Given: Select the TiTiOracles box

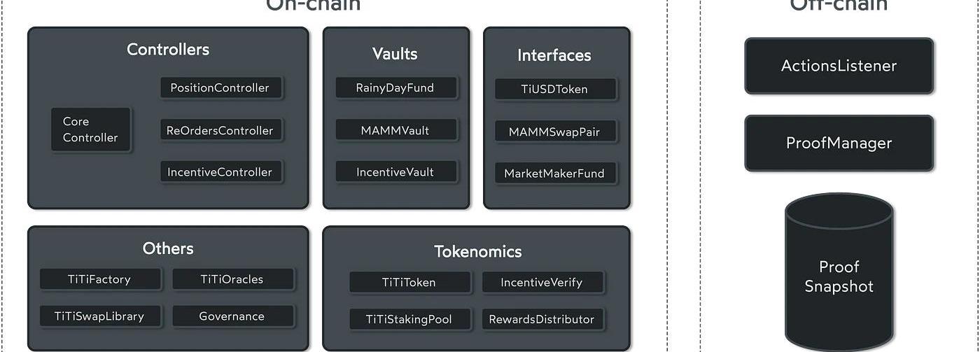Looking at the screenshot, I should click(232, 279).
